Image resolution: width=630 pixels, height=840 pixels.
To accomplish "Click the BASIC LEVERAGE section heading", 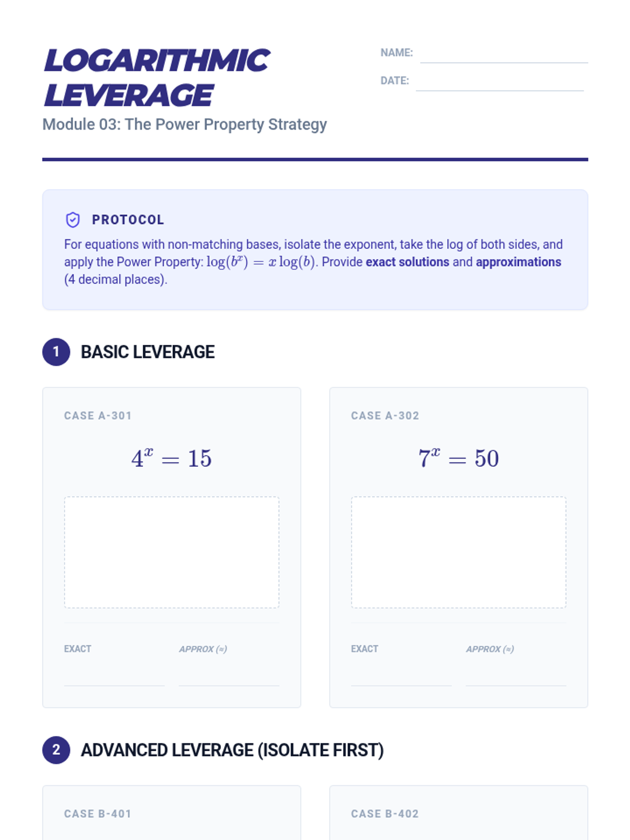I will [148, 352].
